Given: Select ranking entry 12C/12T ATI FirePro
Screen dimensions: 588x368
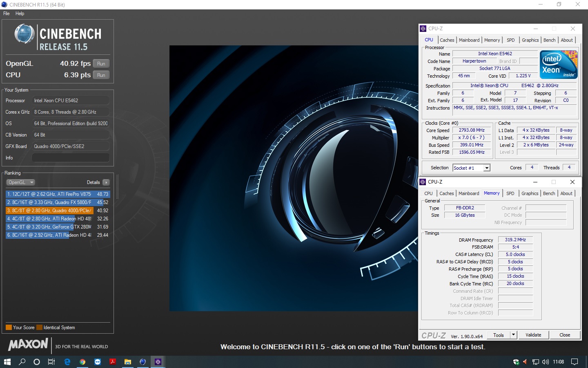Looking at the screenshot, I should coord(58,194).
